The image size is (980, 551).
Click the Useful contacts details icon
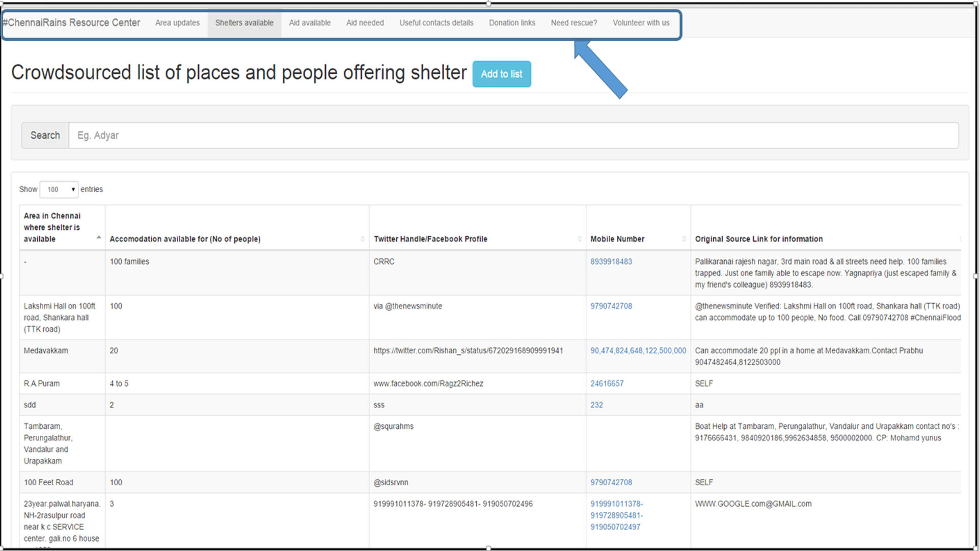pos(435,22)
